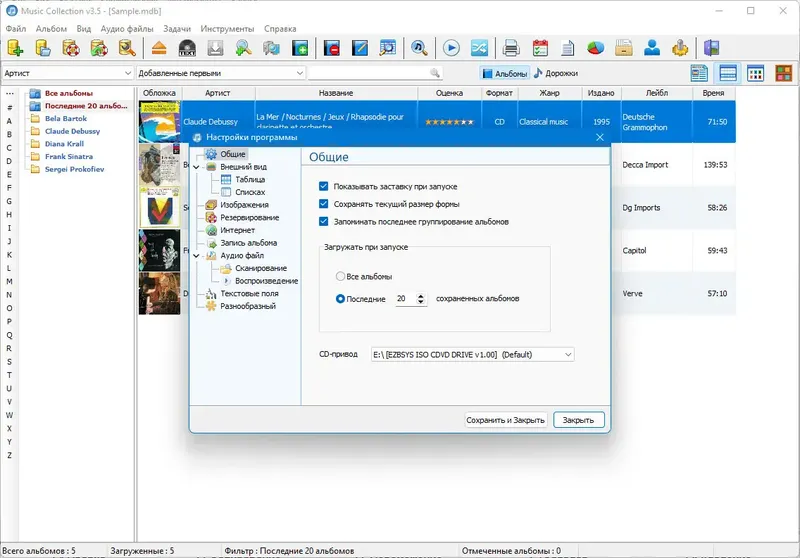
Task: Click the database search magnifier icon
Action: coord(127,48)
